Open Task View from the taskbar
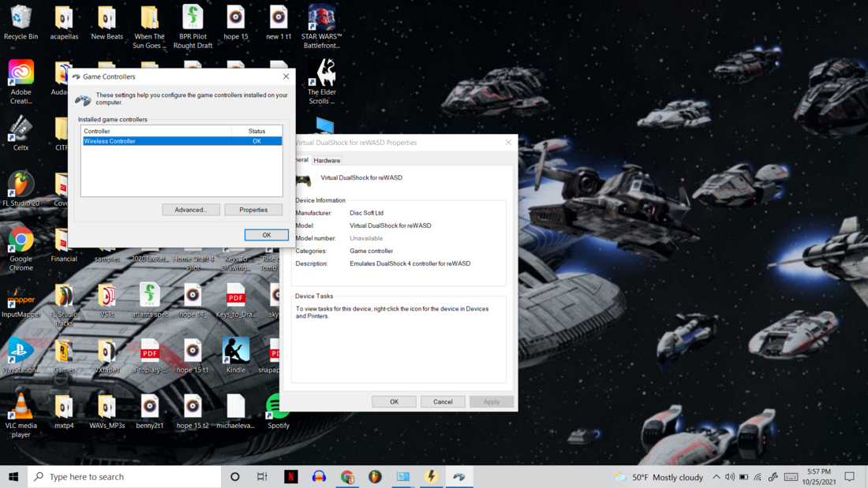The image size is (868, 488). point(263,476)
